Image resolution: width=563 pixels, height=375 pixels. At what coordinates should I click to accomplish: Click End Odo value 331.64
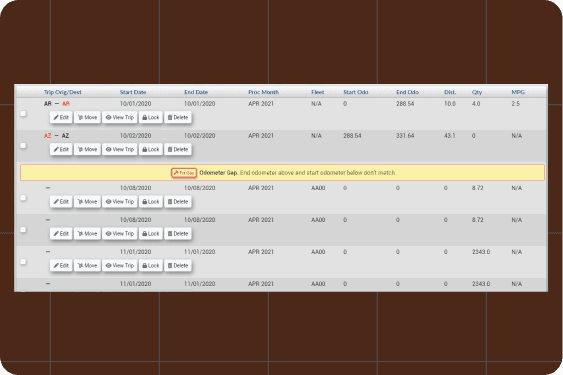[x=405, y=136]
